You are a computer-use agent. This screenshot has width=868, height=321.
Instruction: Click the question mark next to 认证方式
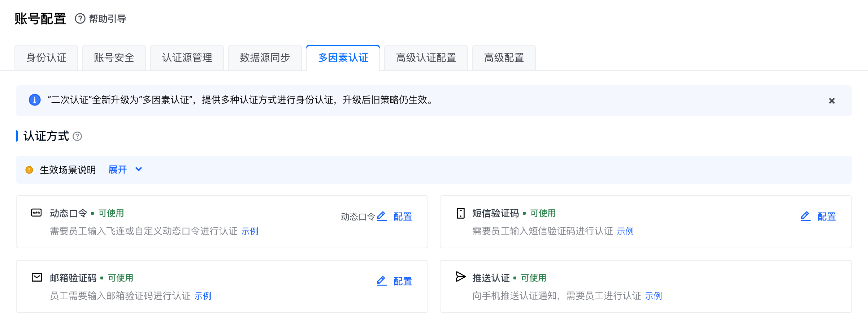pyautogui.click(x=77, y=136)
